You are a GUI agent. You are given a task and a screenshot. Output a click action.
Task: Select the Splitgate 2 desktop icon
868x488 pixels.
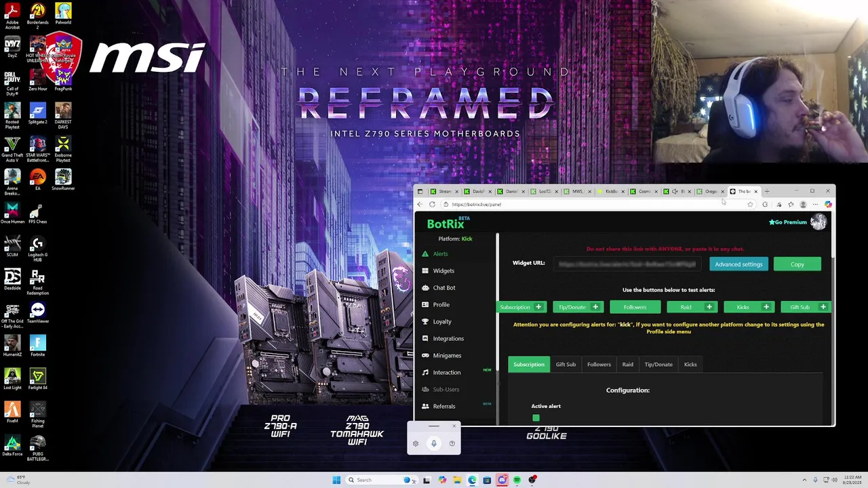pyautogui.click(x=37, y=113)
